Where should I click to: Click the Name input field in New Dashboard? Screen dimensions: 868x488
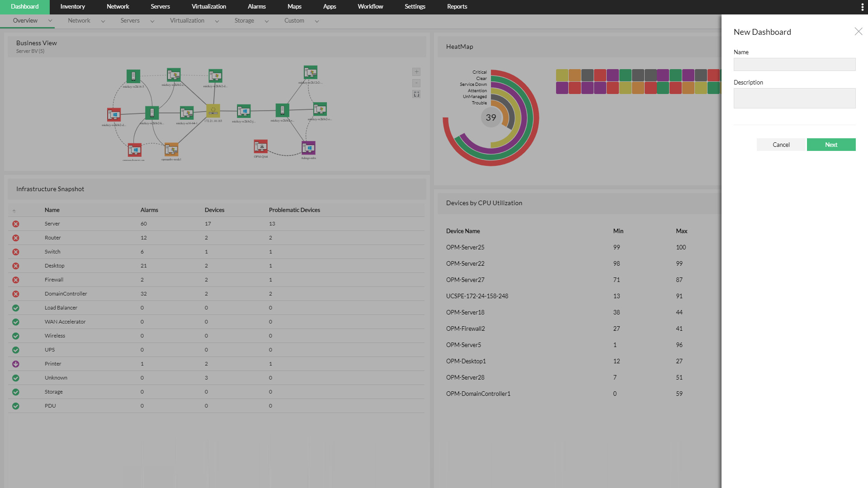(795, 64)
